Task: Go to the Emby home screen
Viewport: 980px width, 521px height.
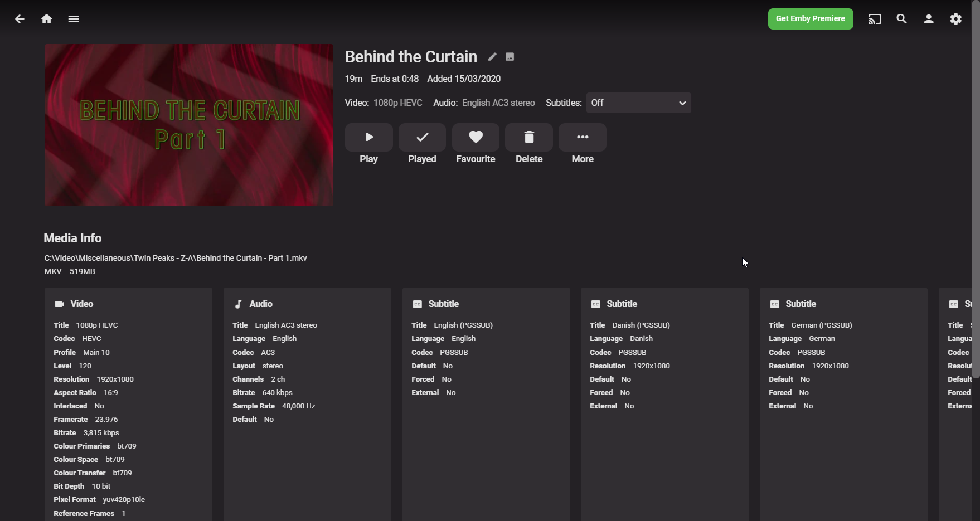Action: (x=47, y=19)
